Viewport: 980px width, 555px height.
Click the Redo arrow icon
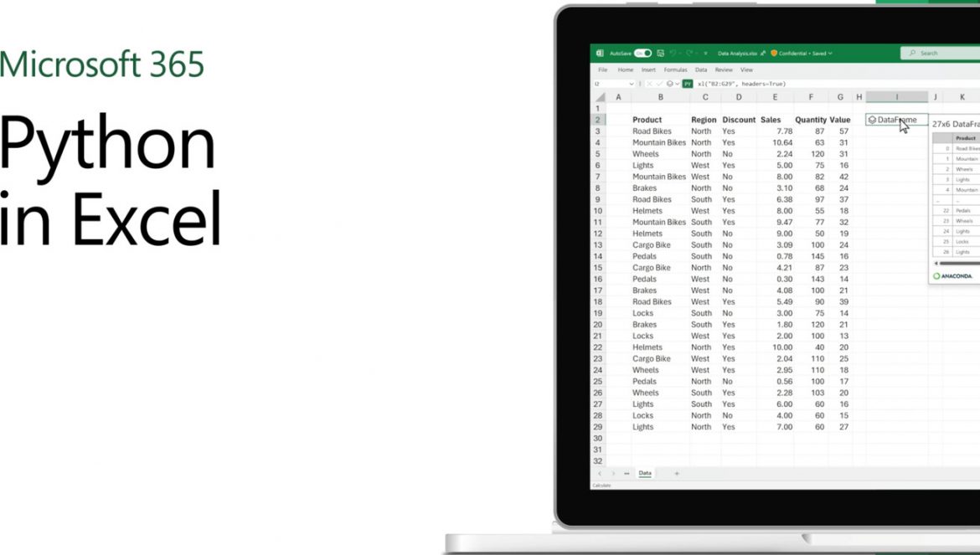point(689,53)
